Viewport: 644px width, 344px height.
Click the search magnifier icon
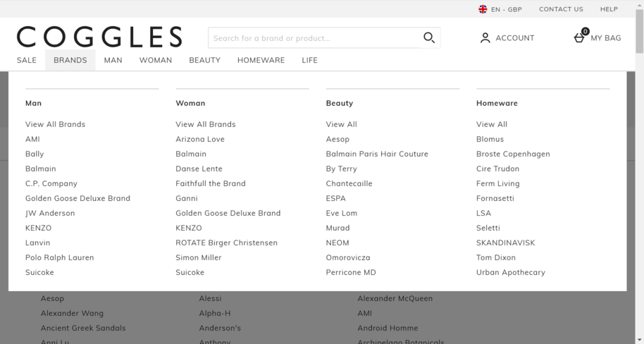point(429,38)
